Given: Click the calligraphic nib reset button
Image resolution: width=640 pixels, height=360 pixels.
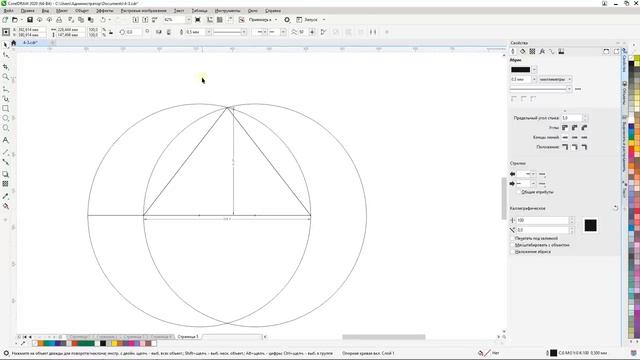Looking at the screenshot, I should (616, 208).
